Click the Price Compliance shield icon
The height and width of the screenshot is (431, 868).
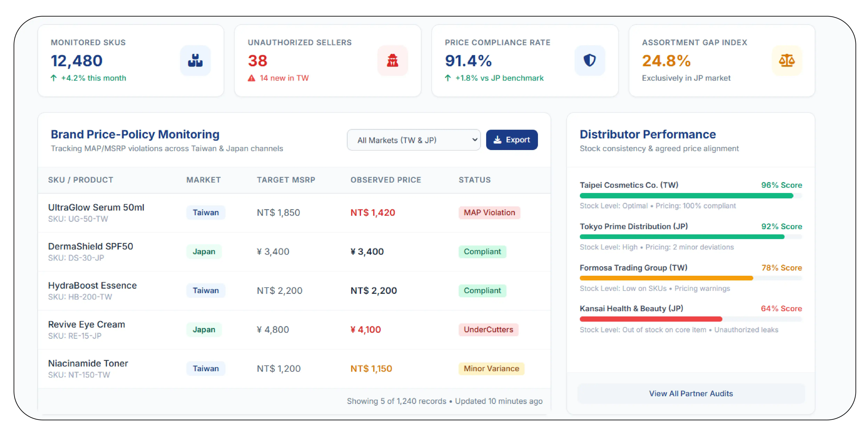point(589,61)
